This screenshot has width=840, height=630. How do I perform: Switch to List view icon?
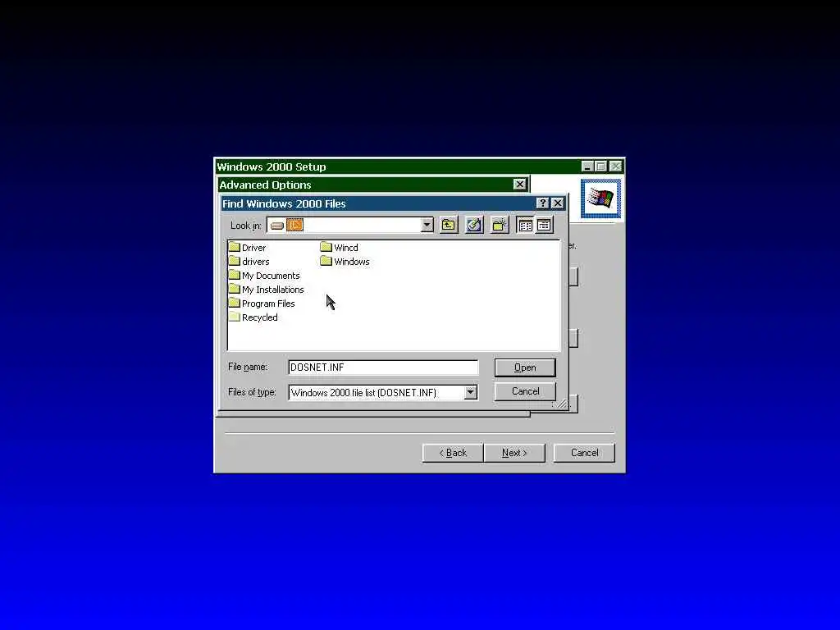[526, 225]
